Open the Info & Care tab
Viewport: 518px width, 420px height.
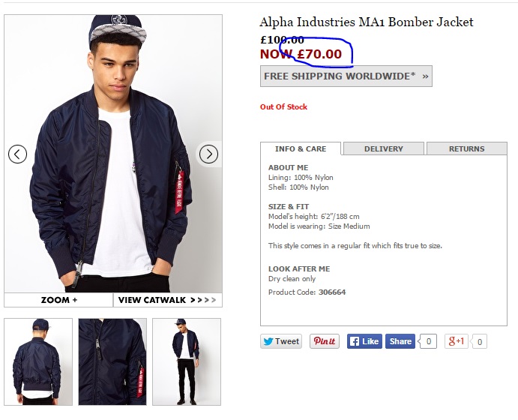[x=301, y=148]
